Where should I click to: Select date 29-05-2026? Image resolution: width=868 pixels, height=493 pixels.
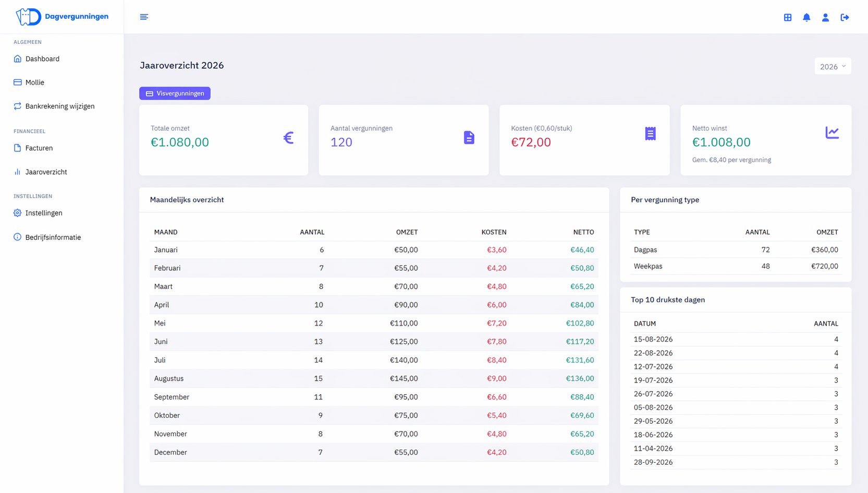pyautogui.click(x=653, y=421)
